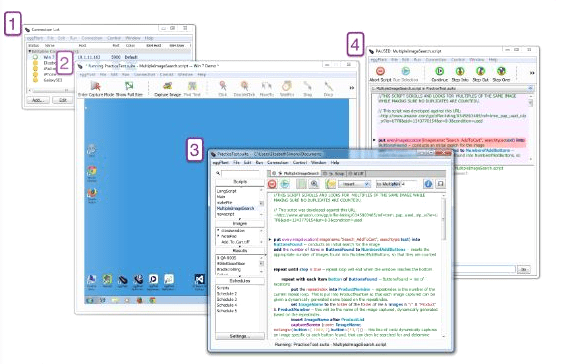This screenshot has height=364, width=575.
Task: Click the Step Over icon
Action: tap(501, 71)
